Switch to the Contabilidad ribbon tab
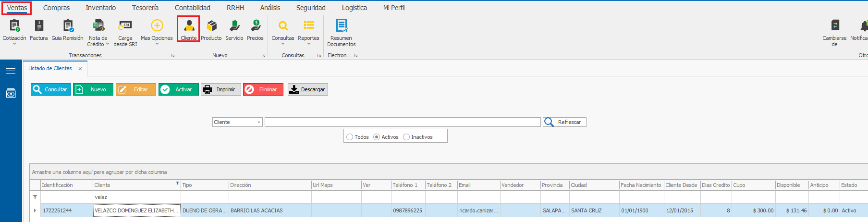 [192, 8]
